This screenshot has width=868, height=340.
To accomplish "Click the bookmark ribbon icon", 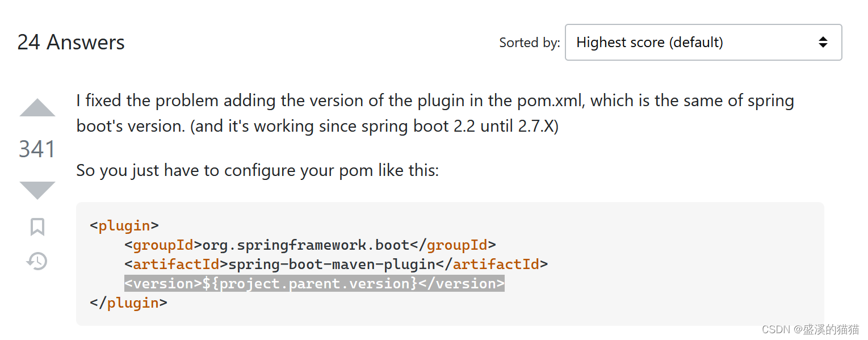I will tap(36, 226).
